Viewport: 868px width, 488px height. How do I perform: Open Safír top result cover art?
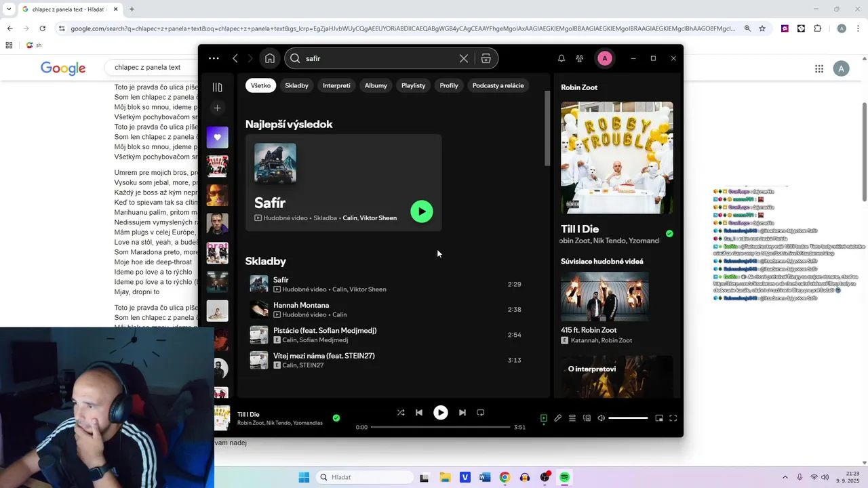(275, 163)
